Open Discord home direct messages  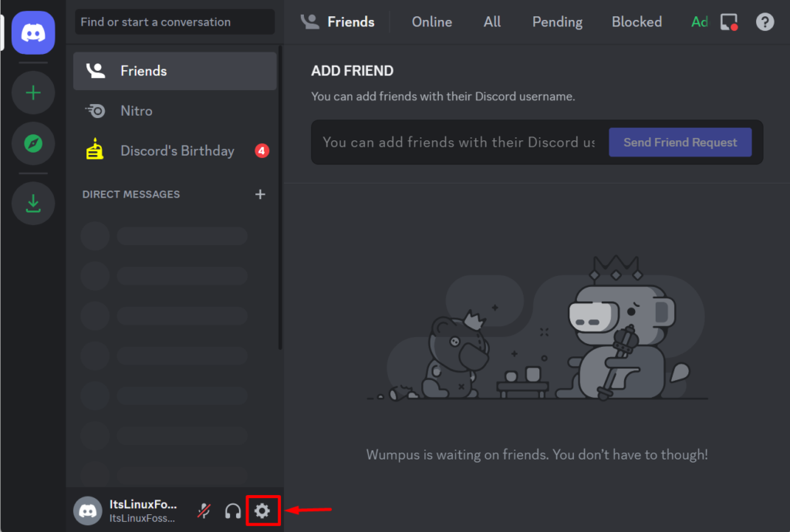tap(33, 32)
